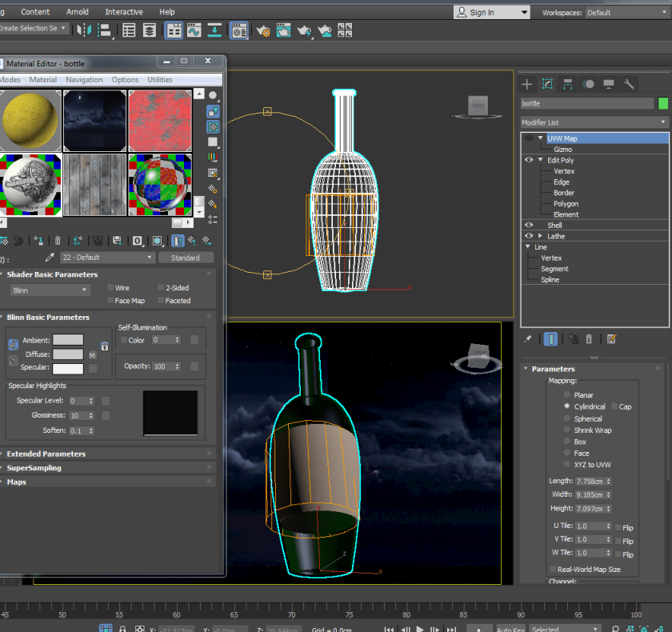672x632 pixels.
Task: Open the Curve Editor from toolbar
Action: point(194,31)
